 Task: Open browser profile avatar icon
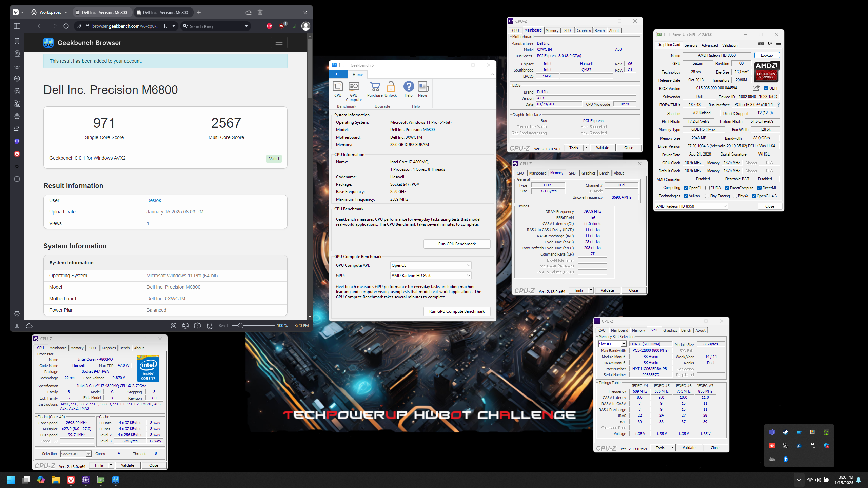click(306, 26)
